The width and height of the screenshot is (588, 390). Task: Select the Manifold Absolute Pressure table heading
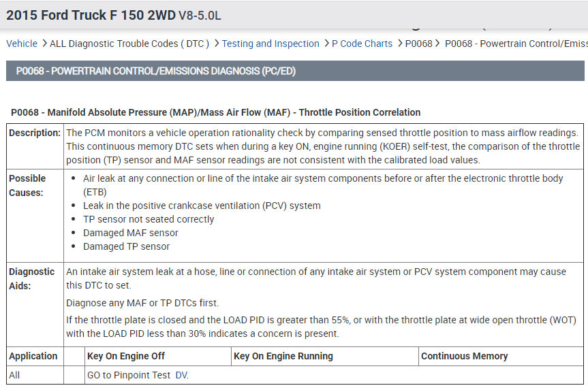point(216,112)
